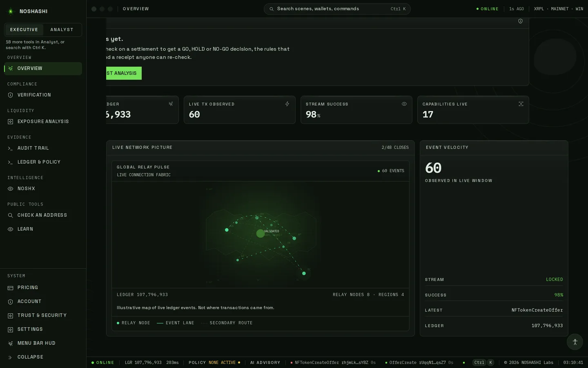Open Trust & Security page
The width and height of the screenshot is (588, 368).
[x=43, y=316]
